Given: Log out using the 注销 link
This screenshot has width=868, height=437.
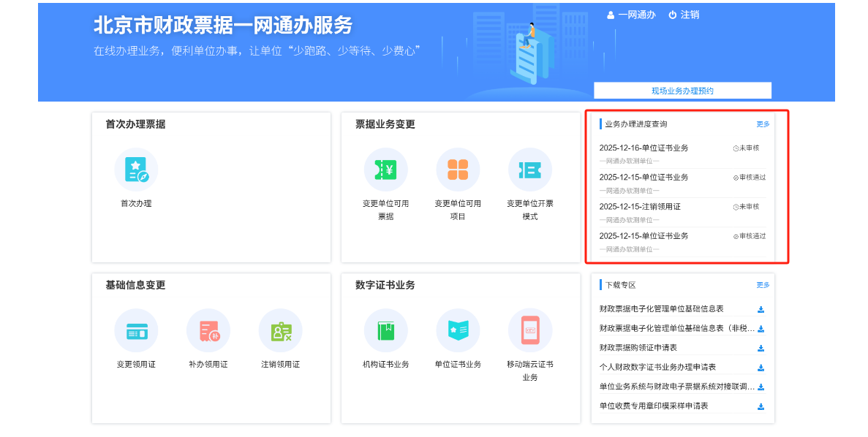Looking at the screenshot, I should tap(684, 15).
